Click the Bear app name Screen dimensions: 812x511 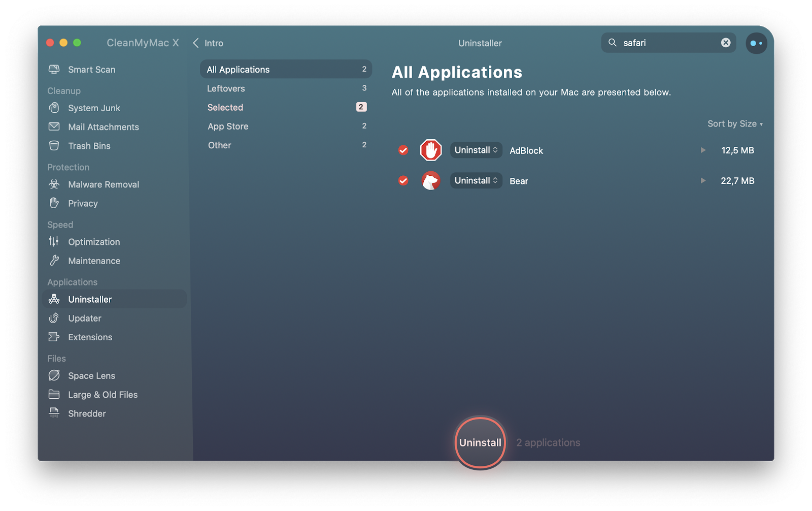[519, 181]
